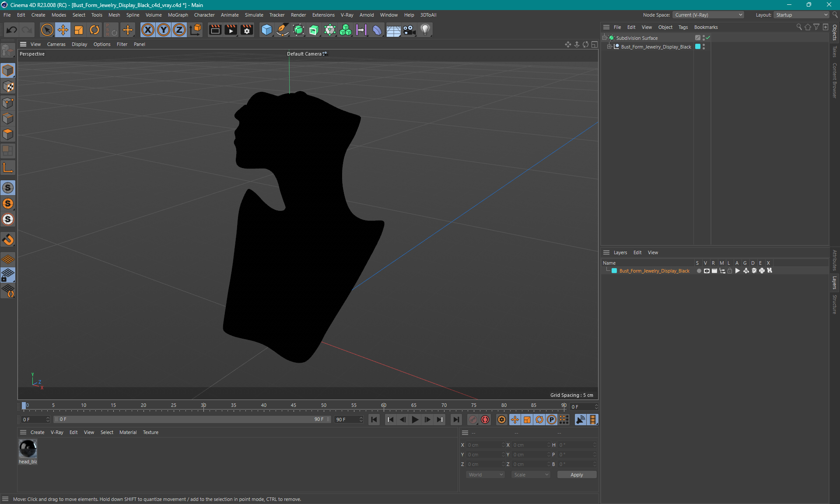Toggle Y axis lock
The width and height of the screenshot is (840, 504).
164,30
